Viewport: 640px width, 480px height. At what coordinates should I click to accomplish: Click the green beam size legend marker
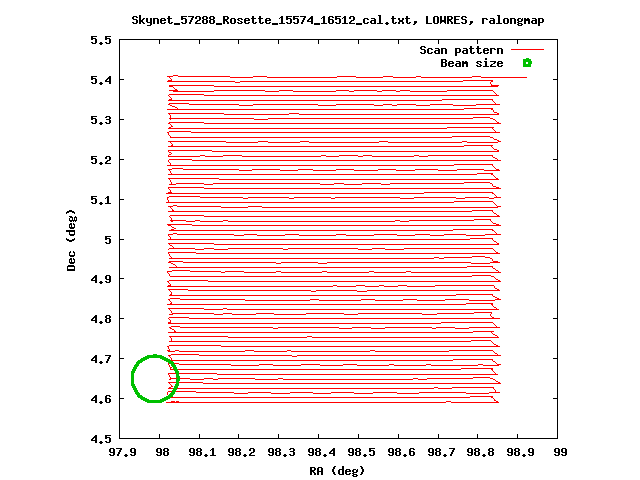click(x=527, y=63)
